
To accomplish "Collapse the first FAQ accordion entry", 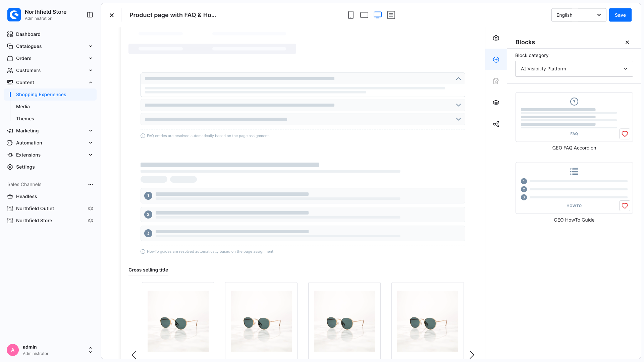I will tap(459, 78).
